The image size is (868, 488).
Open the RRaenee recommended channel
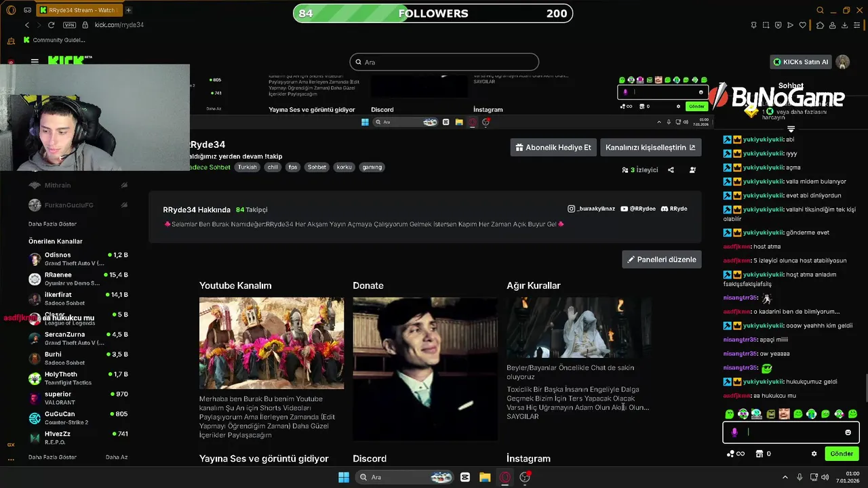pyautogui.click(x=78, y=279)
